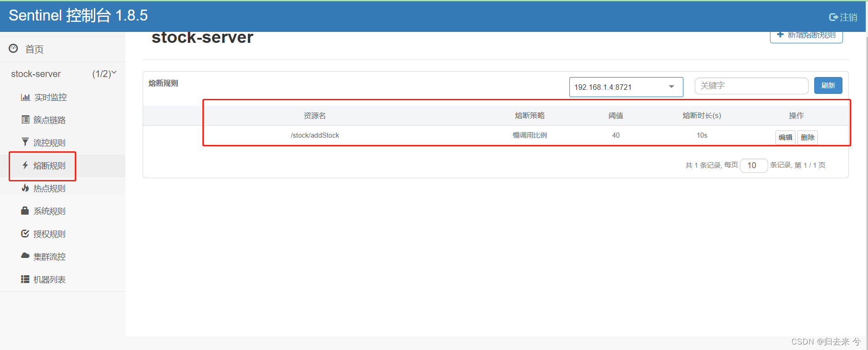Click the machine list icon
868x350 pixels.
coord(25,279)
